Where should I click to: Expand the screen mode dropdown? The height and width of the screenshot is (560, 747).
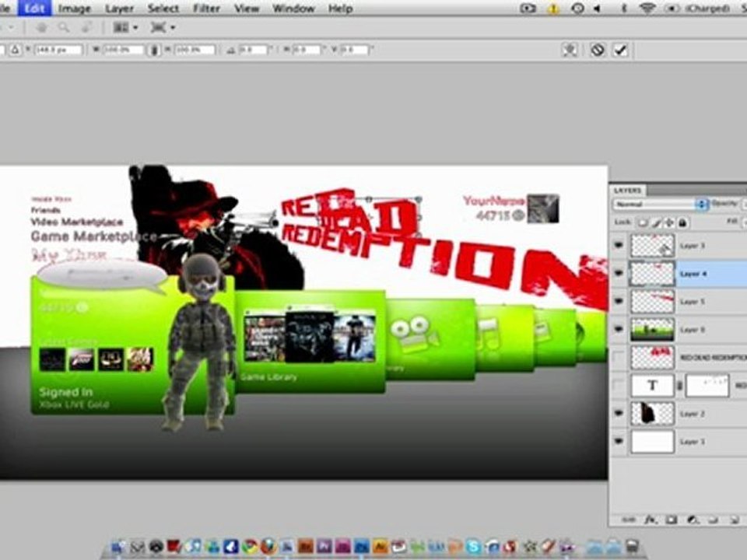[163, 28]
